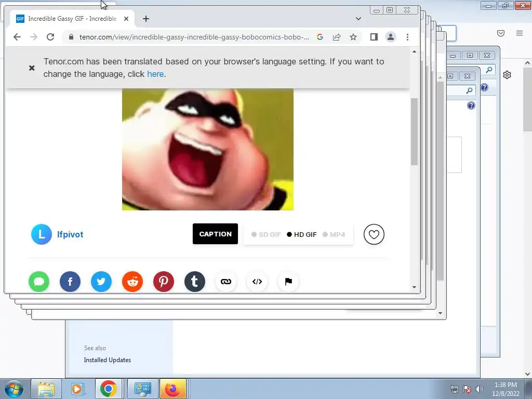Open new tab with plus button
This screenshot has width=532, height=399.
pyautogui.click(x=146, y=19)
